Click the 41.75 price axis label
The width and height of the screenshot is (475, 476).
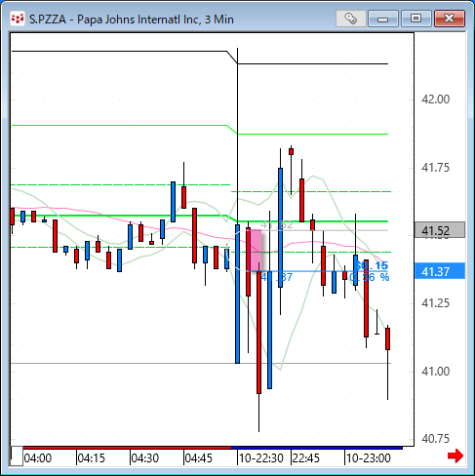coord(435,168)
